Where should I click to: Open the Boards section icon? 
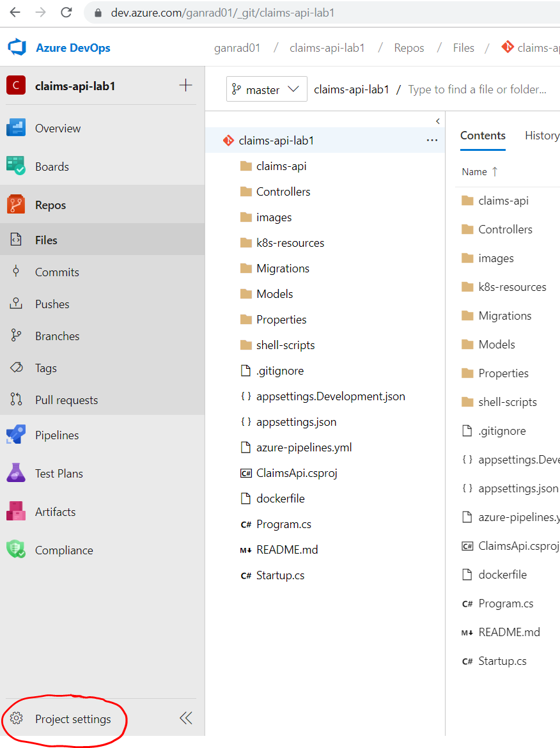tap(16, 166)
